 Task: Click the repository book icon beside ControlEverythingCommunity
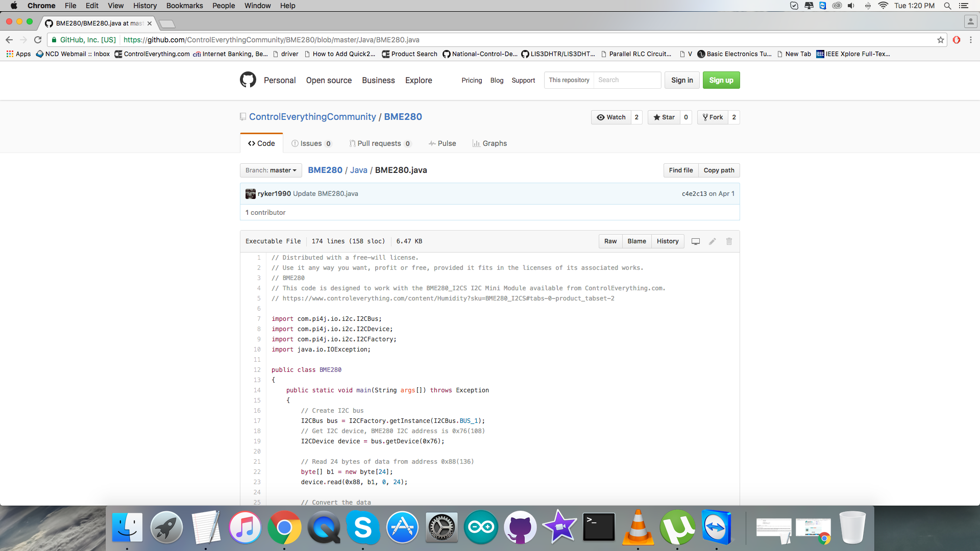242,116
